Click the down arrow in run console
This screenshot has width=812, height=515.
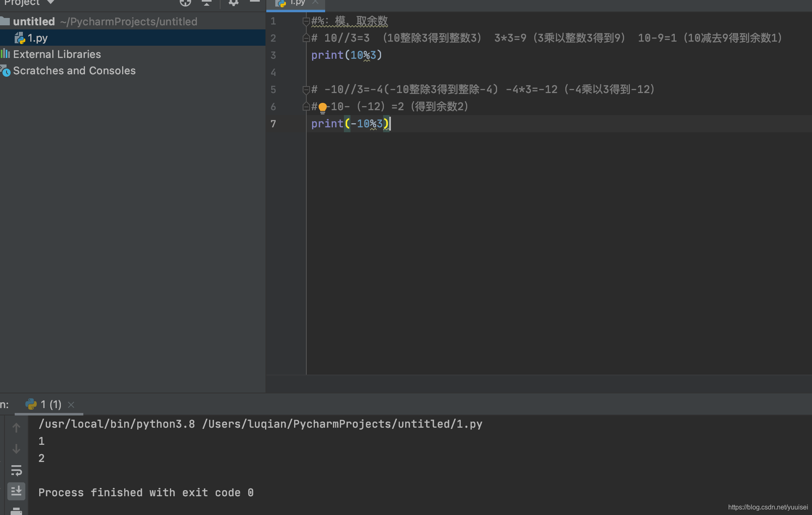point(16,449)
